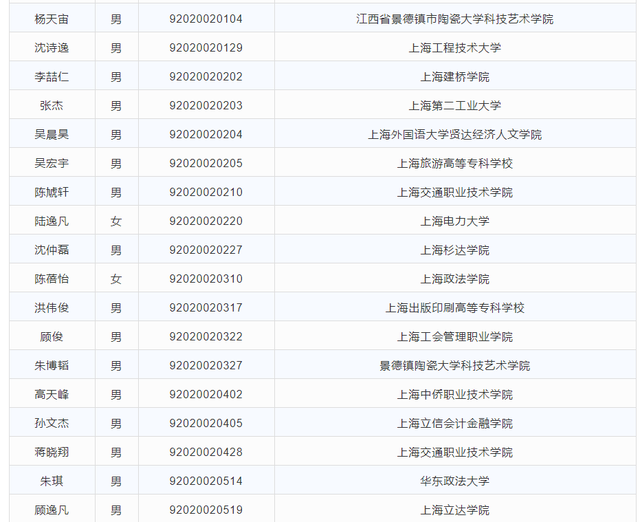Select the name 洪伟俊
640x522 pixels.
(x=51, y=308)
